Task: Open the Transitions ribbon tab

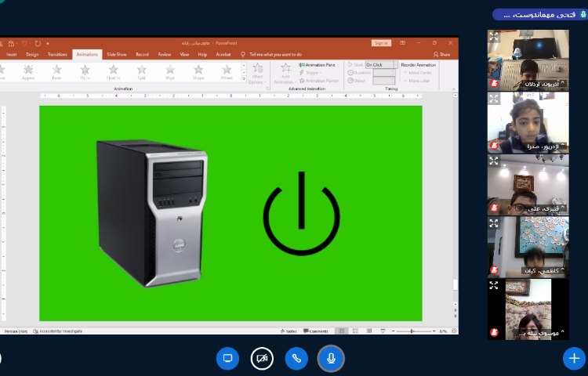Action: point(57,55)
